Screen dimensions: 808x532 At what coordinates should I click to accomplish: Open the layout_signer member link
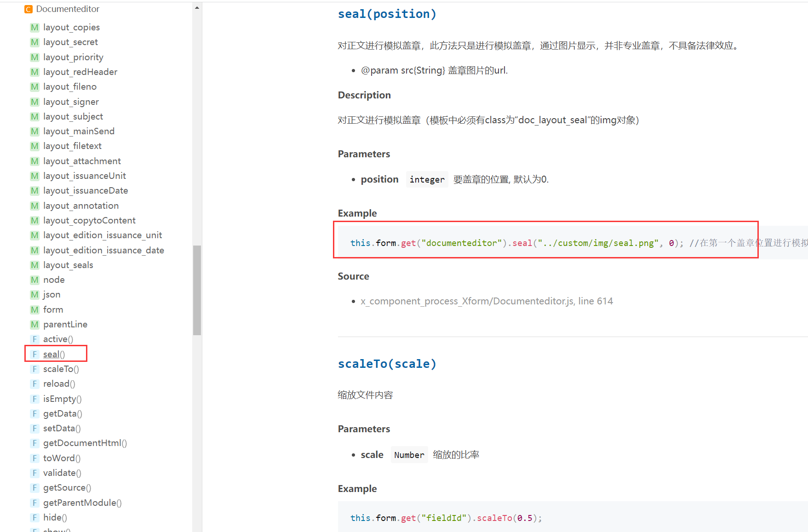[x=71, y=102]
